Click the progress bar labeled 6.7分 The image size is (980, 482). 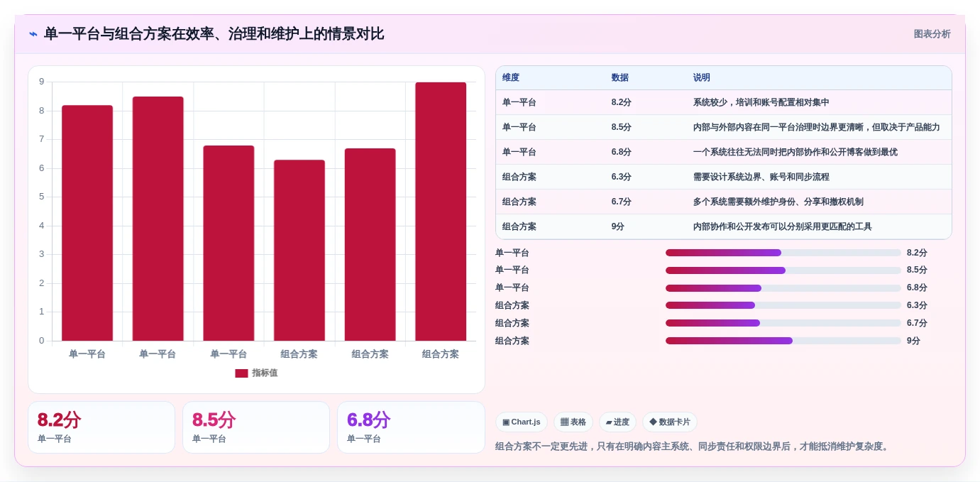point(783,323)
